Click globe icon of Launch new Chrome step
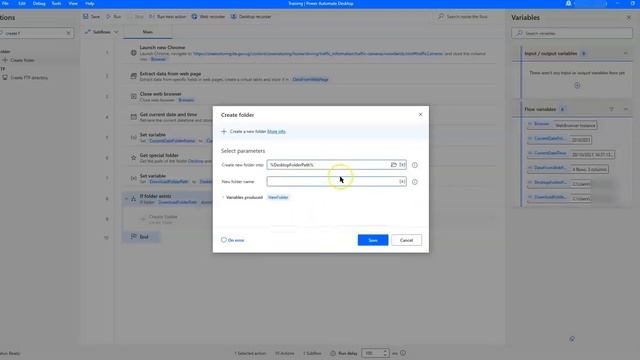640x360 pixels. (x=133, y=53)
